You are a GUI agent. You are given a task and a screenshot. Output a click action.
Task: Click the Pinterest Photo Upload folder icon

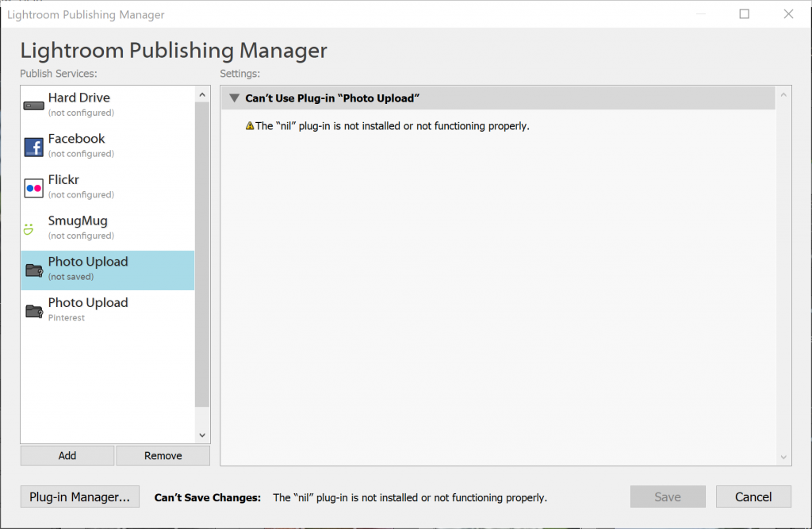coord(33,311)
